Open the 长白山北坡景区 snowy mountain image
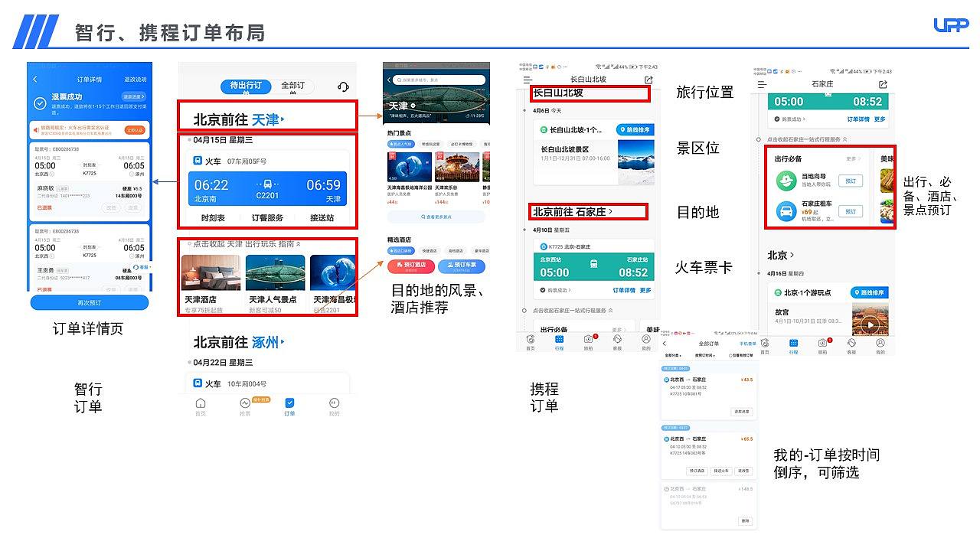The image size is (980, 551). [x=635, y=161]
